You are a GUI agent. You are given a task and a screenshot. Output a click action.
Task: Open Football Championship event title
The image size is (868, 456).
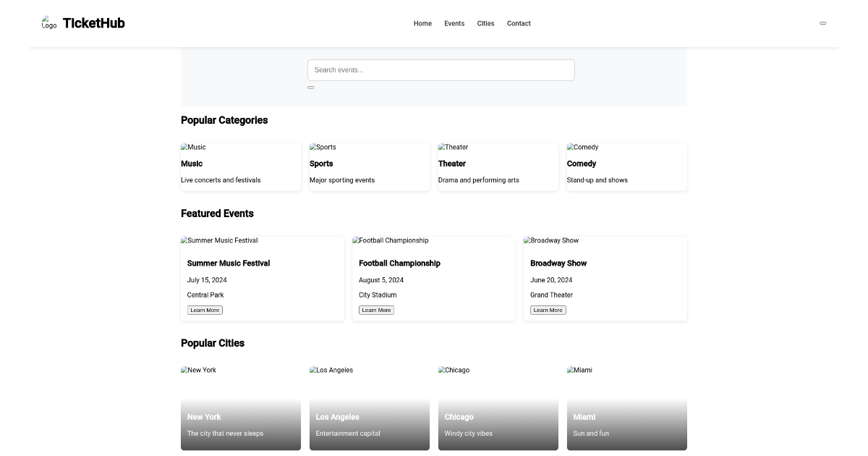coord(399,263)
